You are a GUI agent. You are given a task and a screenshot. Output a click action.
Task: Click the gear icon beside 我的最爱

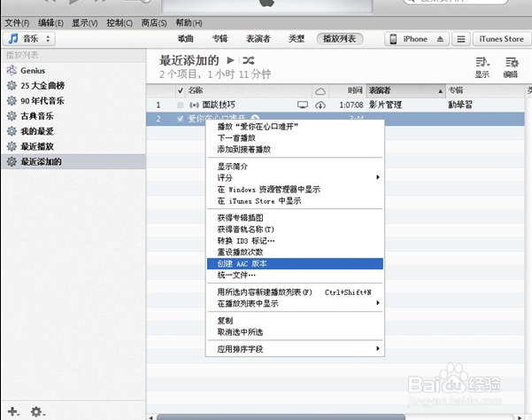click(12, 131)
